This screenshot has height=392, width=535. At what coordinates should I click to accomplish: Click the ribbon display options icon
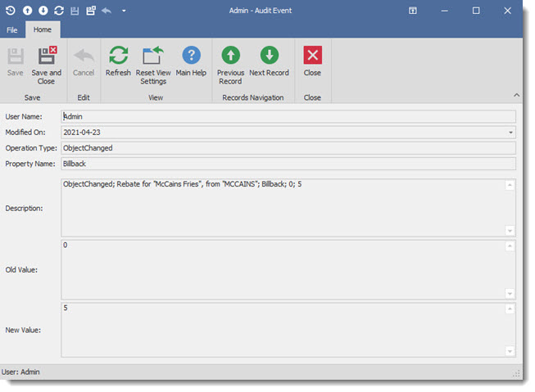(x=413, y=11)
